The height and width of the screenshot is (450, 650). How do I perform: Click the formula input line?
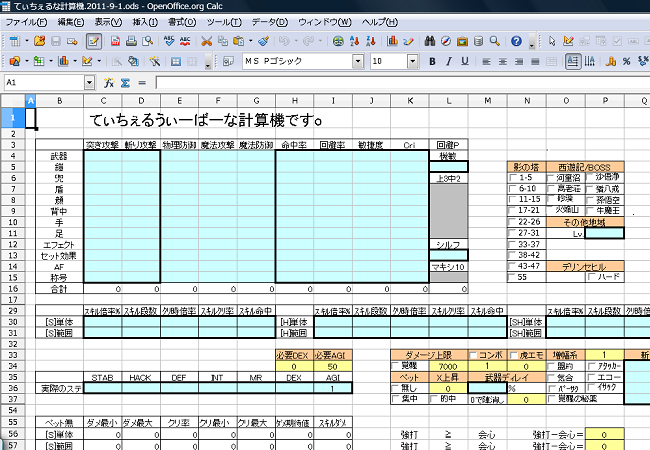pyautogui.click(x=400, y=82)
